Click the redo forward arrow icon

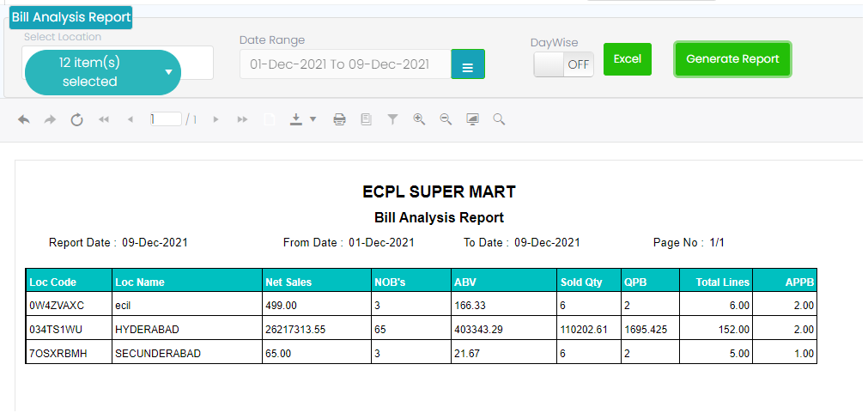(51, 119)
